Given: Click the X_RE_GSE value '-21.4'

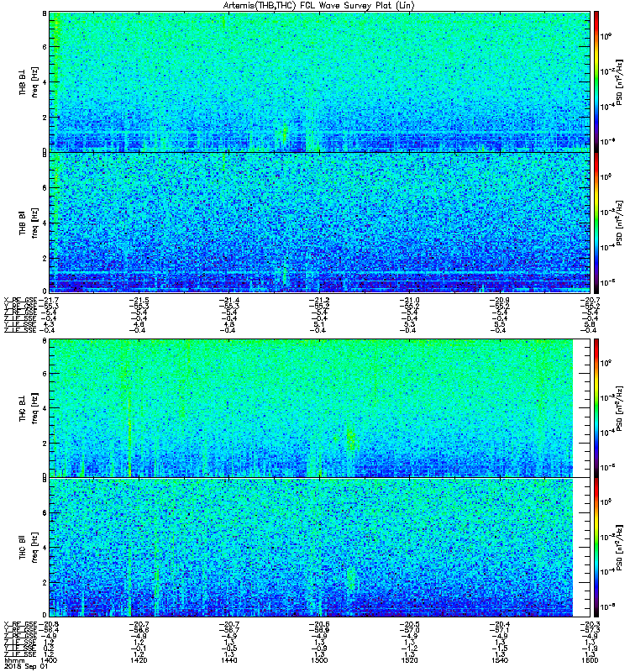Looking at the screenshot, I should point(229,300).
